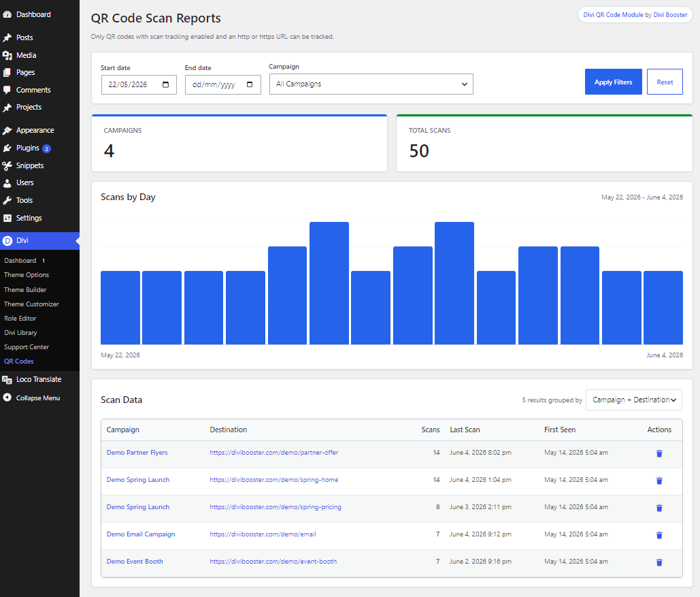Open the event-booth destination URL
Image resolution: width=700 pixels, height=597 pixels.
pyautogui.click(x=273, y=562)
